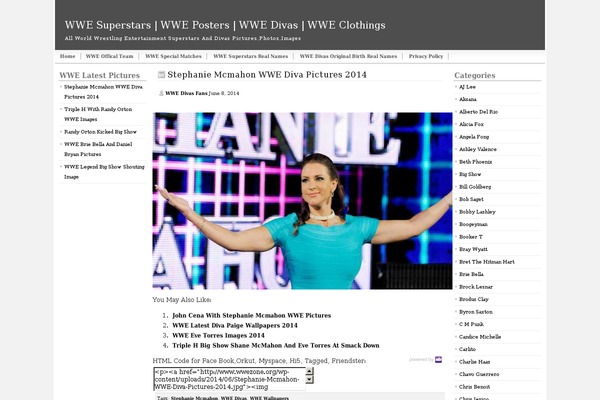The image size is (600, 400).
Task: Select the Bill Goldberg category
Action: pyautogui.click(x=475, y=187)
